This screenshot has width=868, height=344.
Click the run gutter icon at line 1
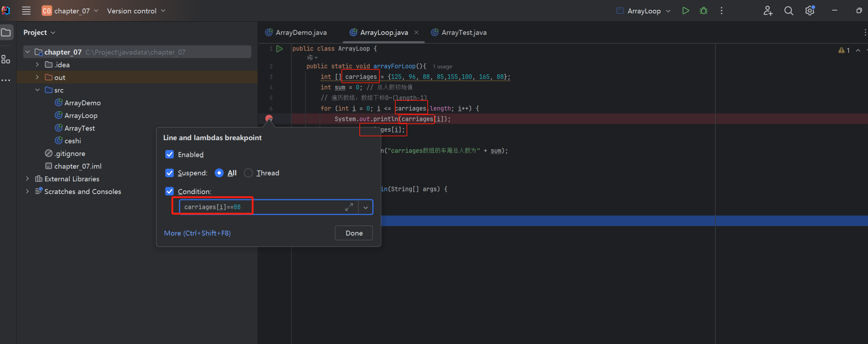(x=279, y=49)
